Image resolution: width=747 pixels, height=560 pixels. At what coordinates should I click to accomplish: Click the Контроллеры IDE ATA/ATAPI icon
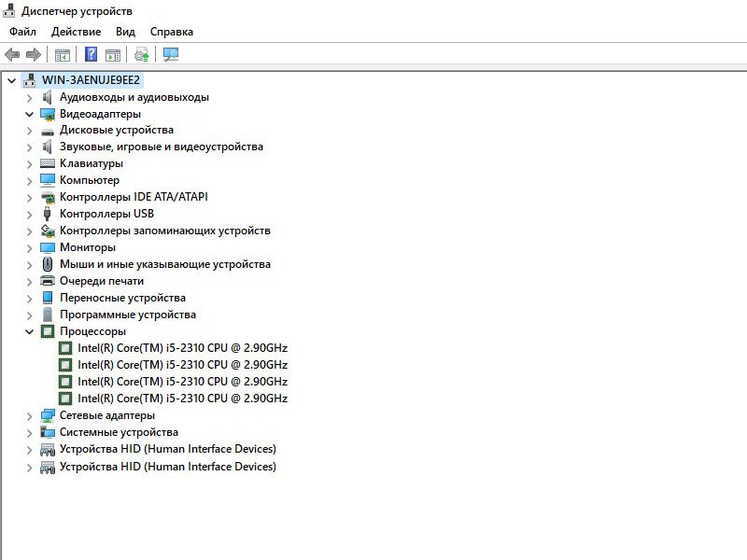(48, 197)
